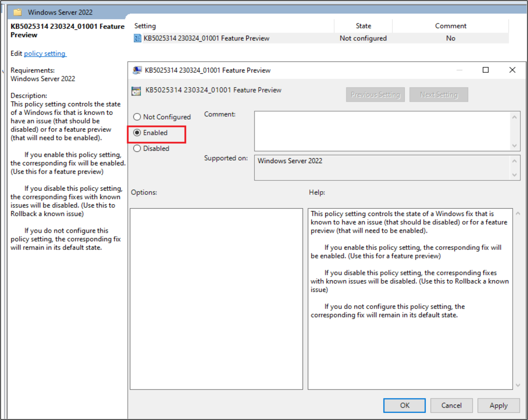Click the Supported on text field
The image size is (528, 420).
click(x=383, y=168)
